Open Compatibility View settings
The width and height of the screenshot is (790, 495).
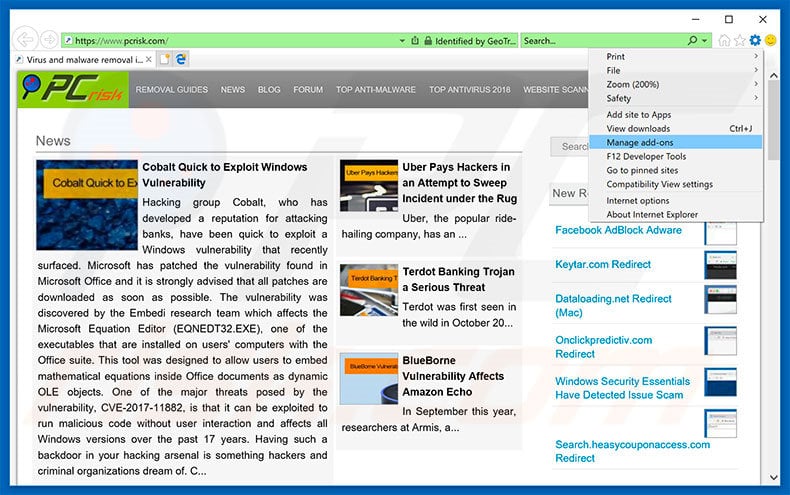(x=676, y=184)
